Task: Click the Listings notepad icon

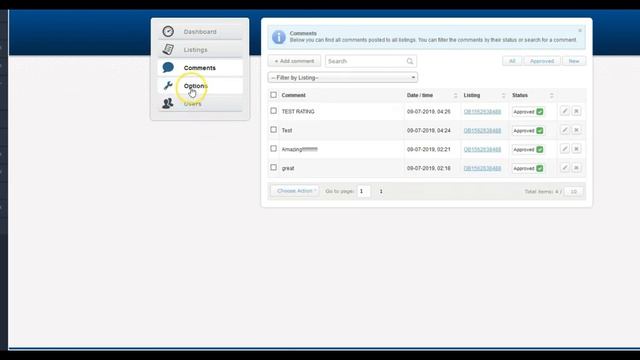Action: [168, 49]
